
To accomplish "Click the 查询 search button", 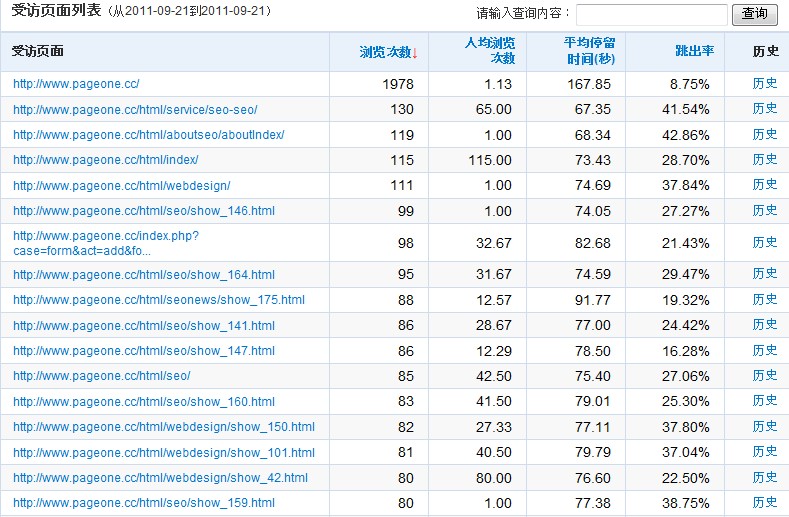I will pyautogui.click(x=754, y=14).
